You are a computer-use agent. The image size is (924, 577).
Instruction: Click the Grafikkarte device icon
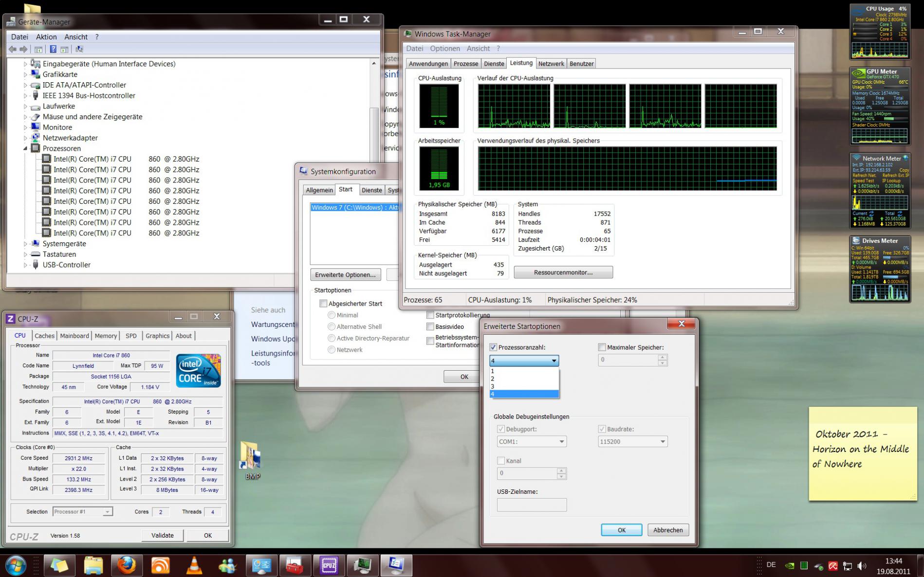point(35,74)
